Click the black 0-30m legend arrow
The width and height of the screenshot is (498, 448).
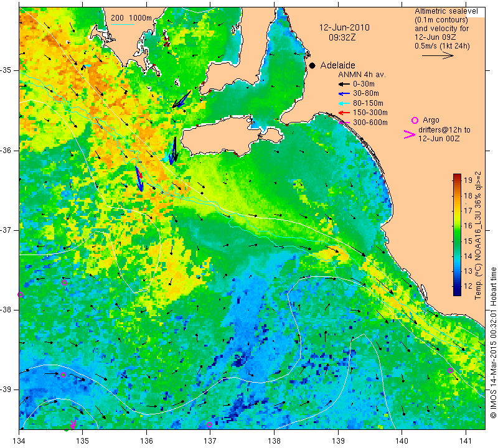[344, 84]
